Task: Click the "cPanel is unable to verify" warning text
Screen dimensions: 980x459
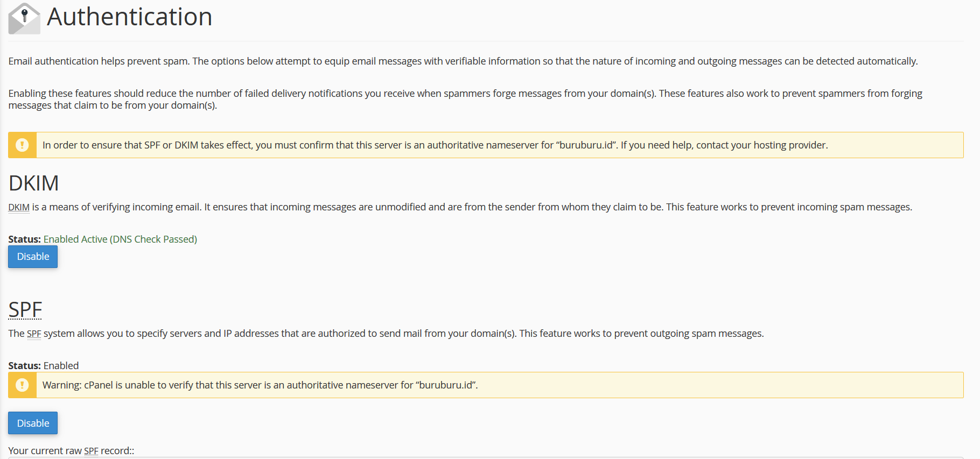Action: (260, 385)
